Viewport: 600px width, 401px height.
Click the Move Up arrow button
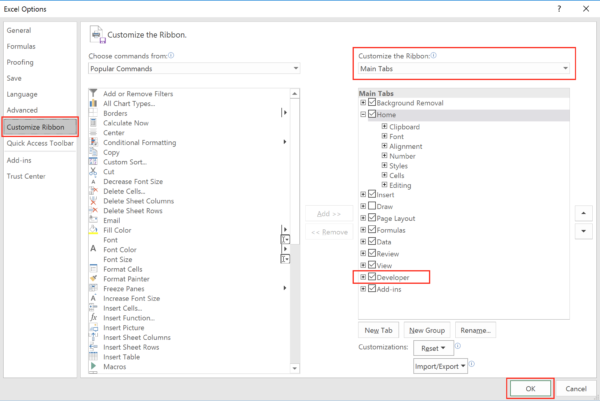pos(584,214)
